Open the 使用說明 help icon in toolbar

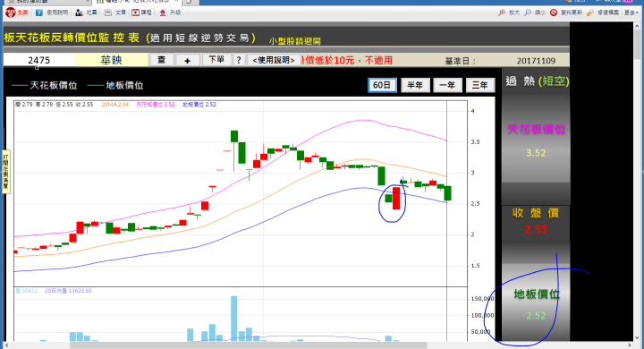click(x=39, y=13)
